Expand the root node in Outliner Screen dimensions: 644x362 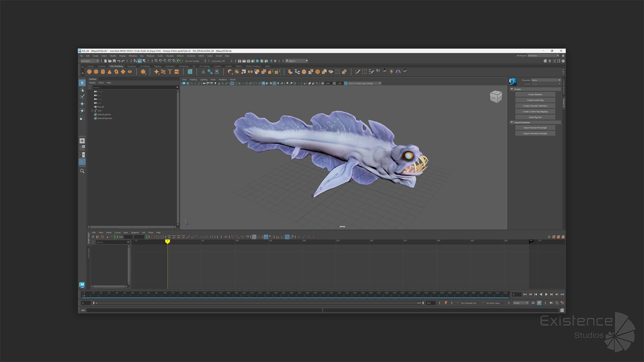(92, 111)
